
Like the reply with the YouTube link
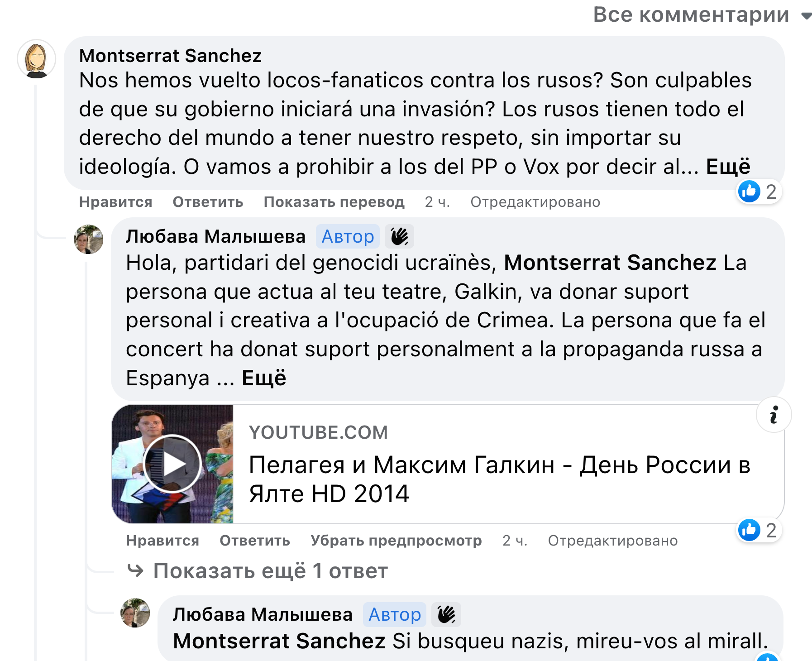[162, 541]
